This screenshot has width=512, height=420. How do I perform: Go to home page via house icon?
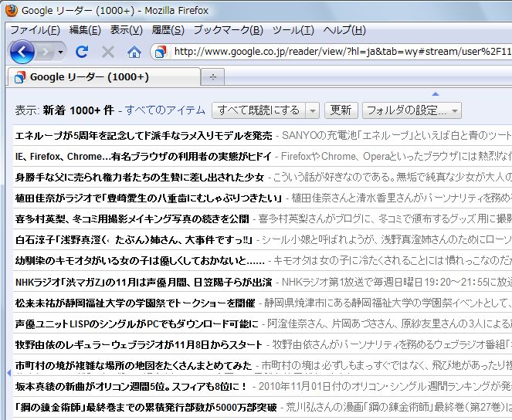[134, 52]
